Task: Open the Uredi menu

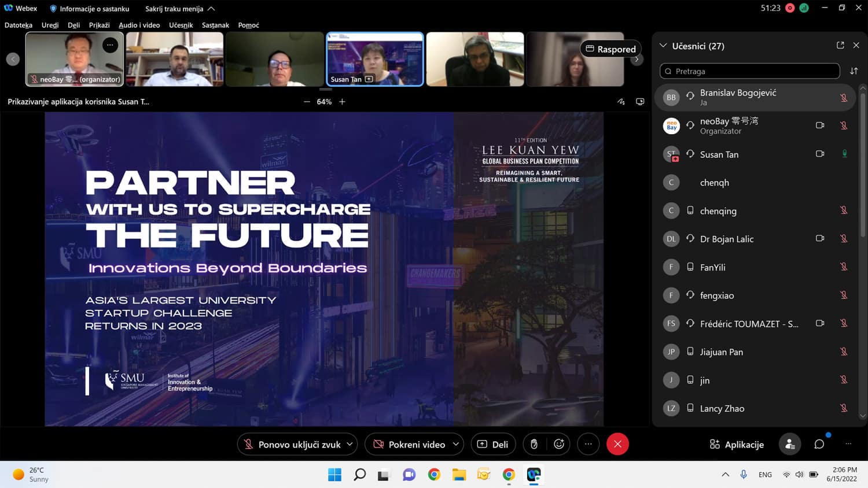Action: coord(50,25)
